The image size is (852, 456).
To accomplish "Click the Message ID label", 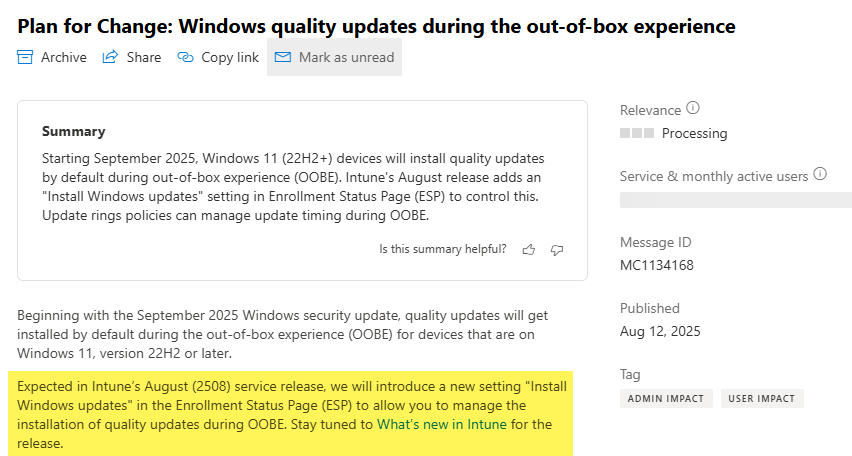I will pyautogui.click(x=656, y=242).
